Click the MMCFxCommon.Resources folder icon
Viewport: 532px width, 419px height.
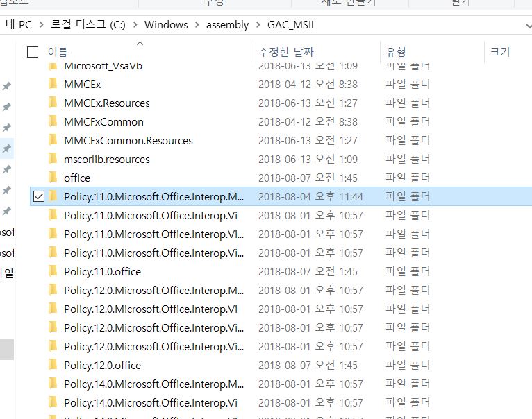click(x=53, y=140)
